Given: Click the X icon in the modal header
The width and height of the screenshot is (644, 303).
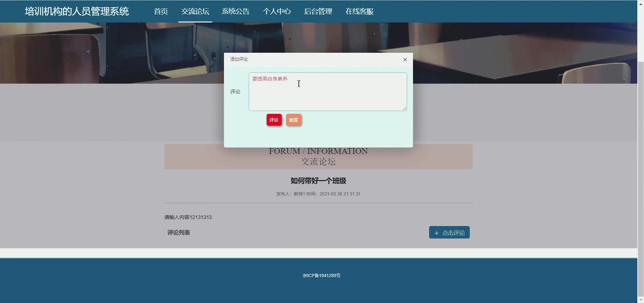Looking at the screenshot, I should (x=405, y=59).
